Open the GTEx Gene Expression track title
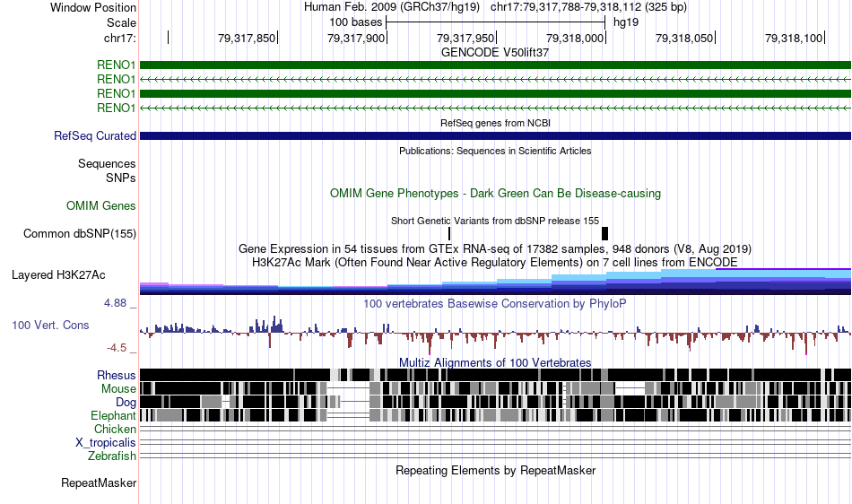 click(x=495, y=248)
